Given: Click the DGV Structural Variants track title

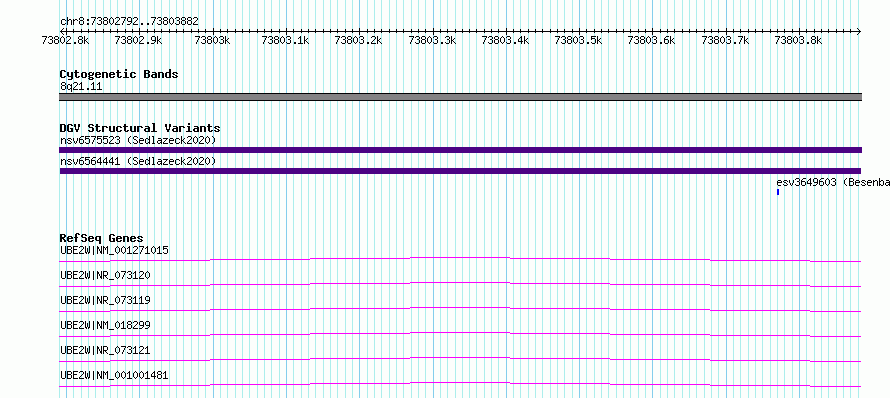Looking at the screenshot, I should 140,128.
